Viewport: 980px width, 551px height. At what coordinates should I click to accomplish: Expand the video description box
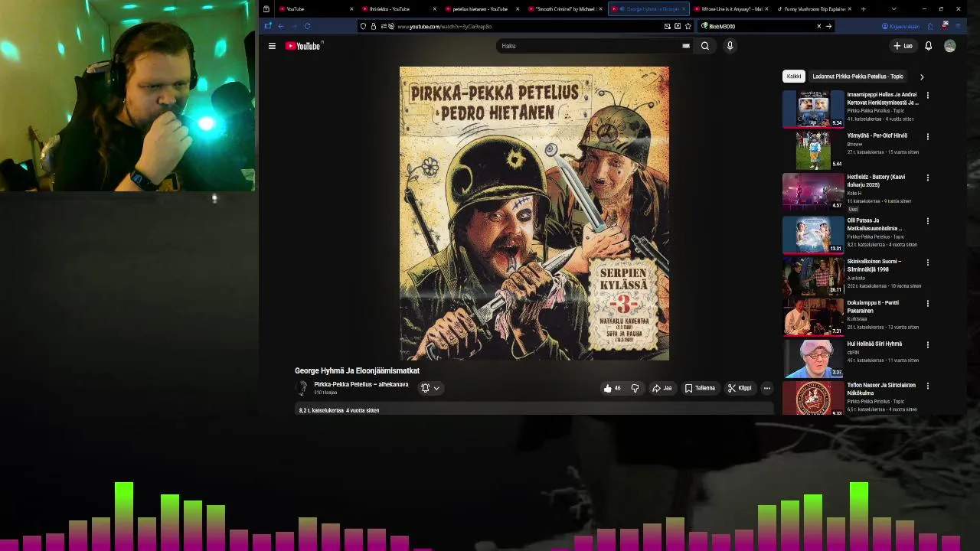point(534,410)
